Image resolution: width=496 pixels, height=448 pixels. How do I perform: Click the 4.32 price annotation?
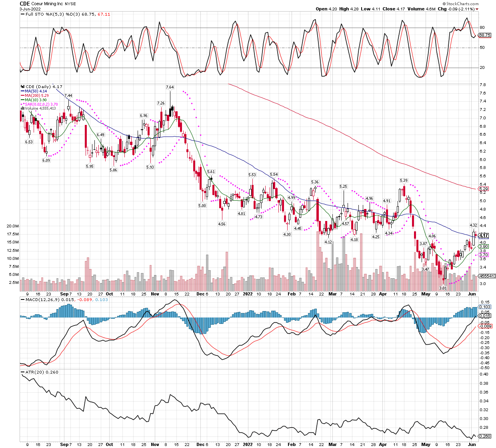pos(473,225)
